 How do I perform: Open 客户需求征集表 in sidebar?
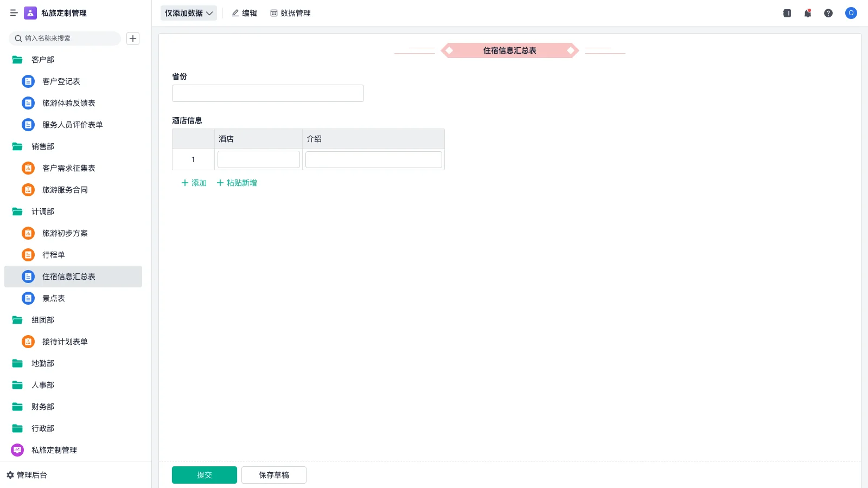point(73,168)
